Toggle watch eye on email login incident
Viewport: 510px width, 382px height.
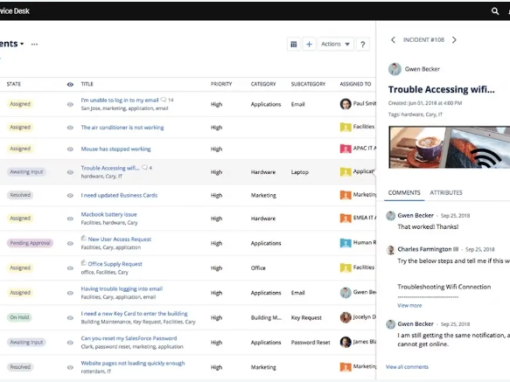click(x=70, y=104)
